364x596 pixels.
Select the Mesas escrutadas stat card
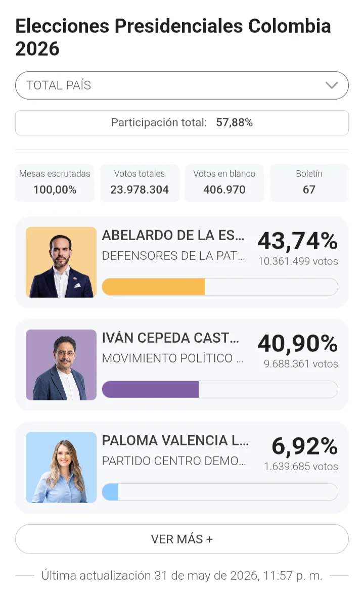(55, 183)
